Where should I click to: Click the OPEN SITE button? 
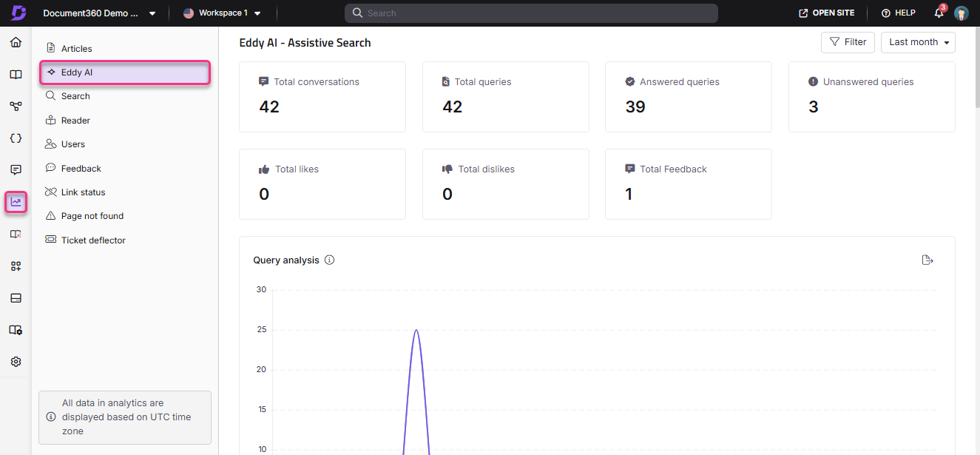tap(826, 13)
